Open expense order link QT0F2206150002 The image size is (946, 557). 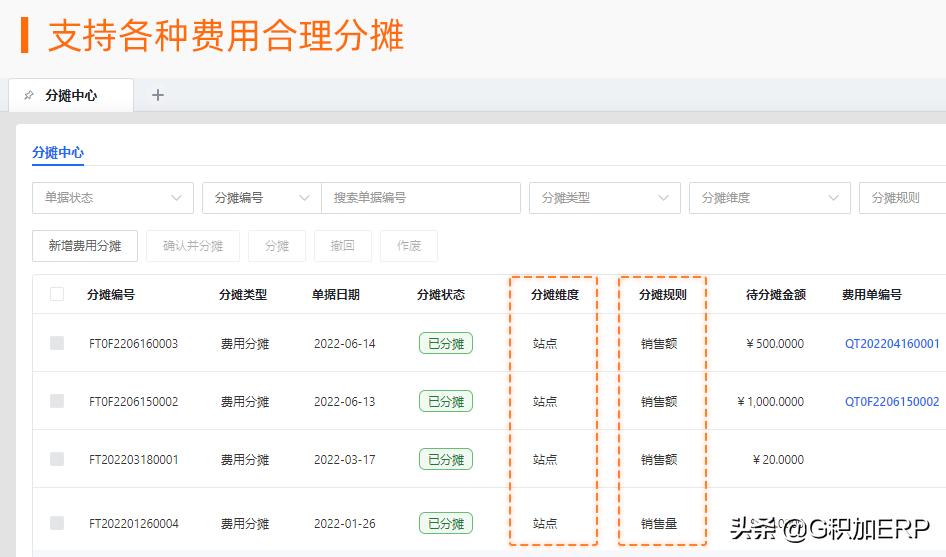coord(892,401)
